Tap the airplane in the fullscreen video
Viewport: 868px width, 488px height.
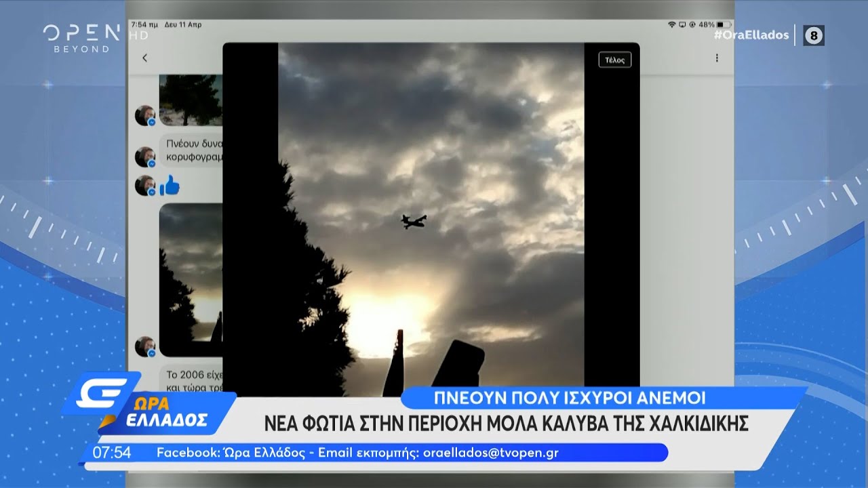pyautogui.click(x=414, y=221)
